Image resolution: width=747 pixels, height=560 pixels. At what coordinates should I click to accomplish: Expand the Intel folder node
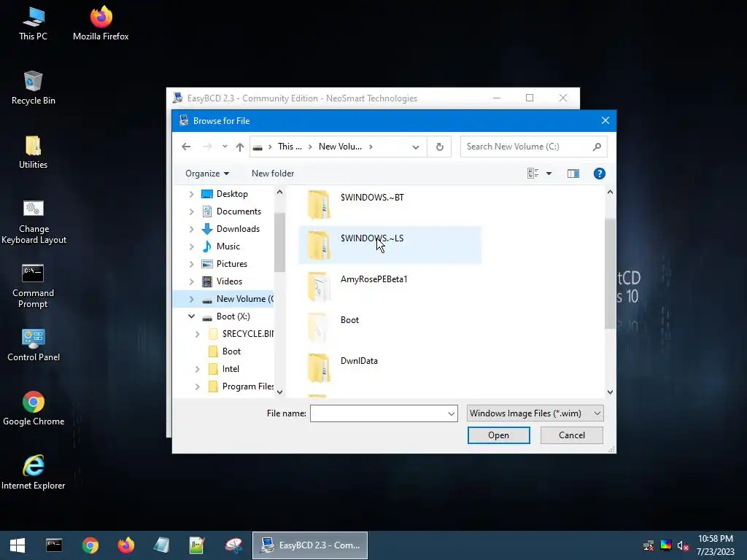[x=197, y=369]
